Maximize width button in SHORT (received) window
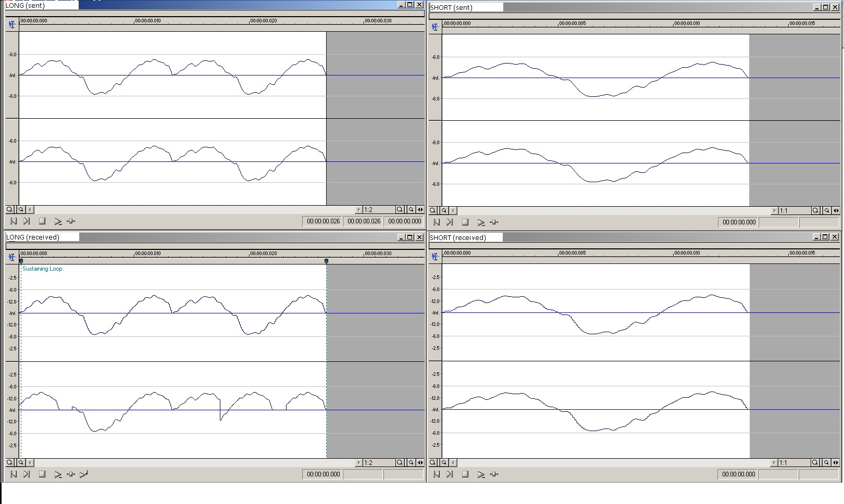This screenshot has width=844, height=504. coord(836,462)
